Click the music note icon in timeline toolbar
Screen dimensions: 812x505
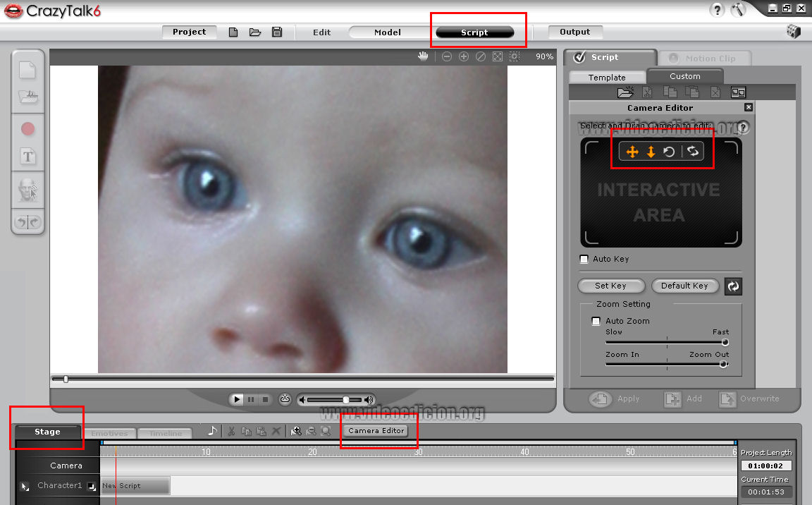click(213, 431)
